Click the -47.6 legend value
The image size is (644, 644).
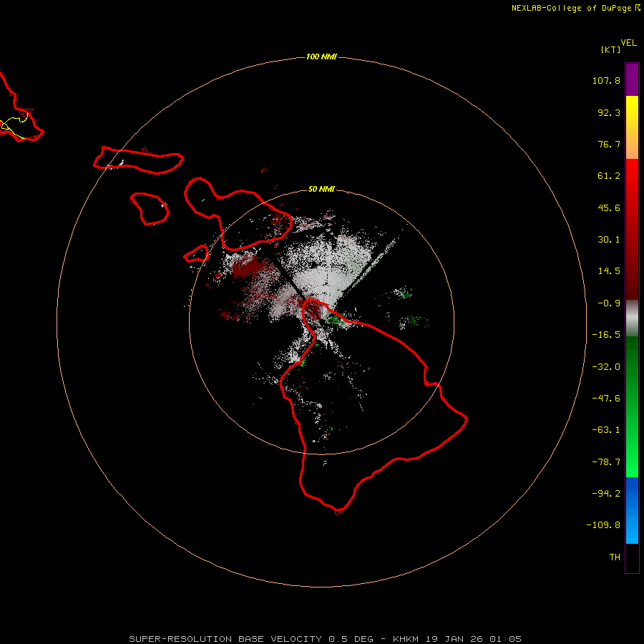click(x=606, y=399)
